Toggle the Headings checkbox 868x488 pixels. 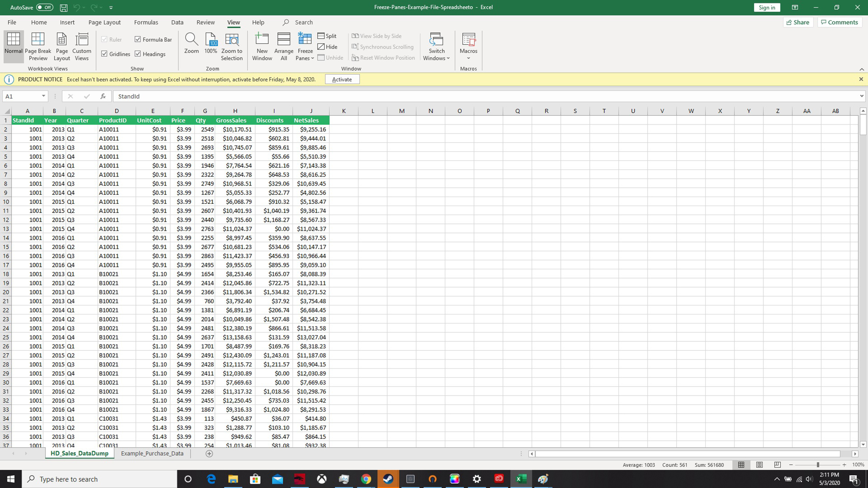(138, 54)
